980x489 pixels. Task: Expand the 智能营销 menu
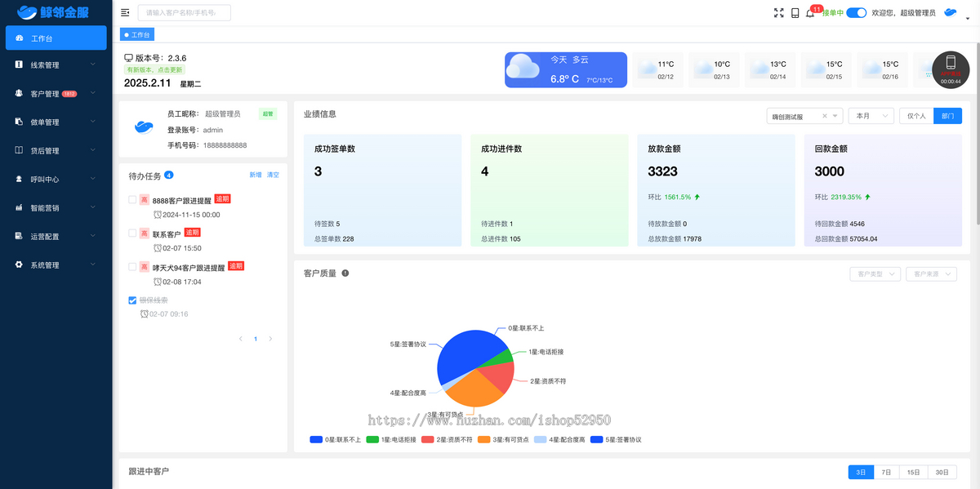click(x=92, y=207)
